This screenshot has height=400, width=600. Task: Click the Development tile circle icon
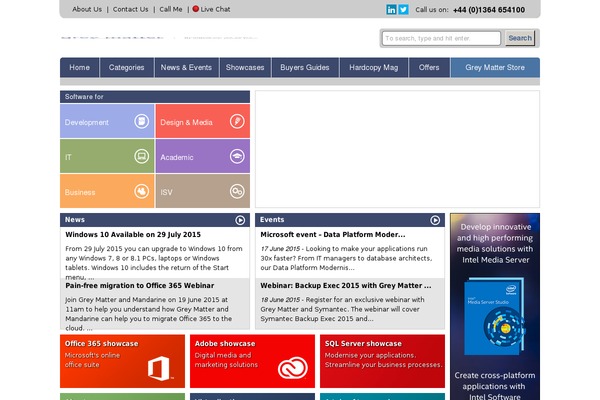(x=142, y=121)
